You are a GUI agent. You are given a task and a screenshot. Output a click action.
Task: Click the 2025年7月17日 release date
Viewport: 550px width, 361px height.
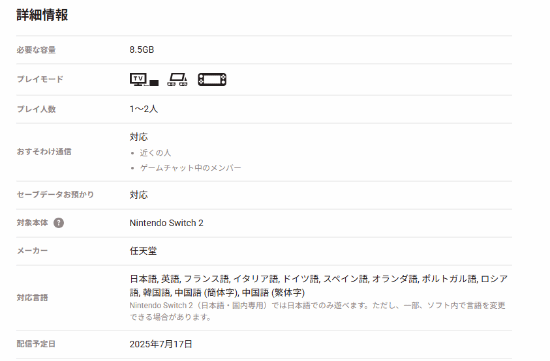click(x=161, y=344)
